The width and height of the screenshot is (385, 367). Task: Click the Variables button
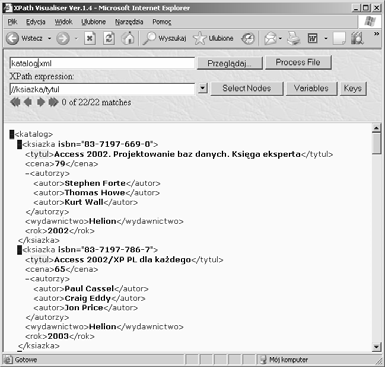pos(311,88)
